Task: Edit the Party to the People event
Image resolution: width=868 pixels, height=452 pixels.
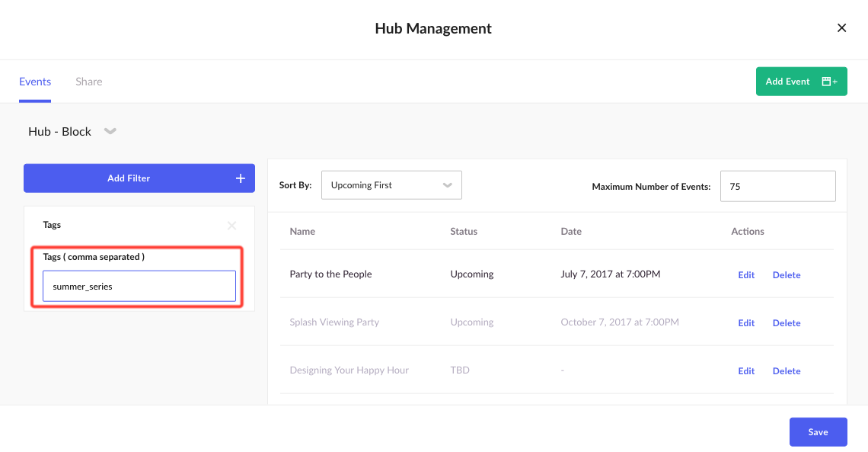Action: click(746, 274)
